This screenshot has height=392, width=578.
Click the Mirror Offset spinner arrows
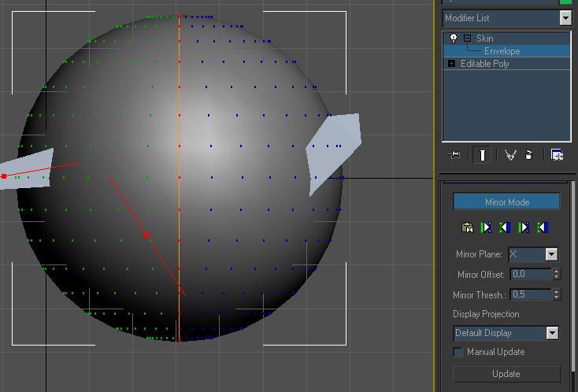[556, 274]
